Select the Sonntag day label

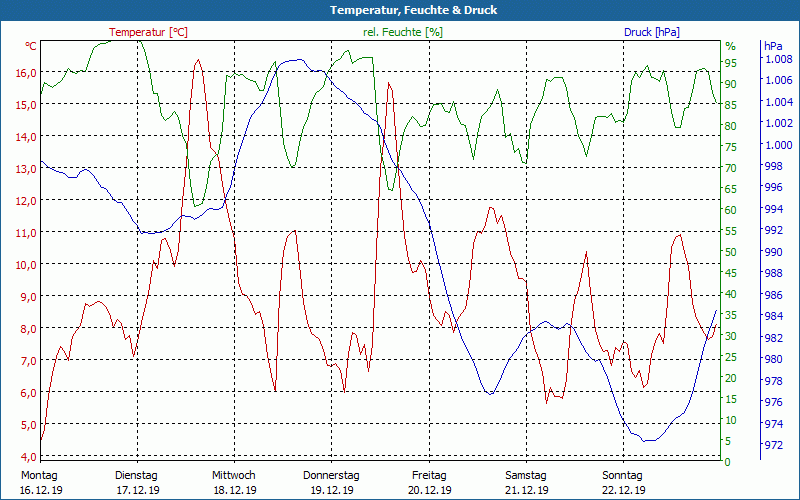click(x=623, y=475)
